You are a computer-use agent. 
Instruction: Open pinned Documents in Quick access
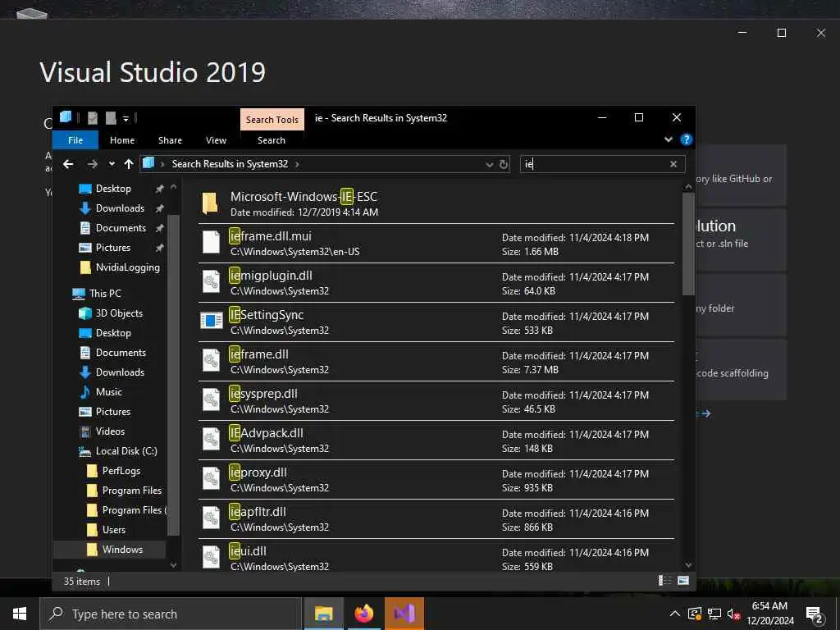(x=121, y=228)
